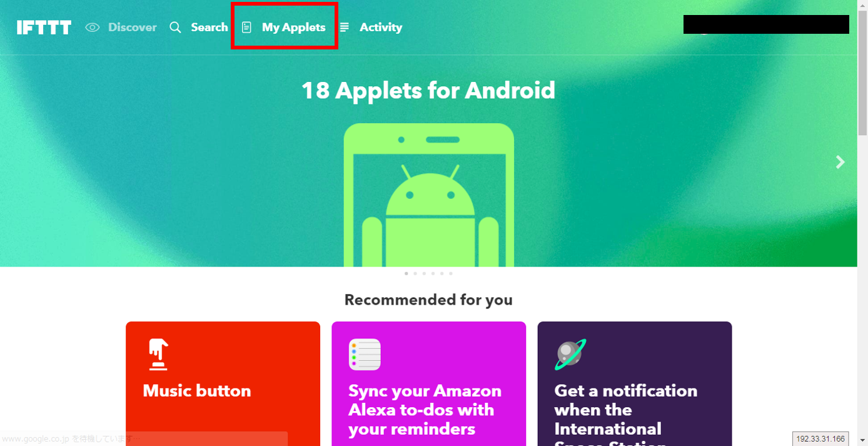This screenshot has width=868, height=446.
Task: Open the Music button applet card
Action: click(x=223, y=383)
